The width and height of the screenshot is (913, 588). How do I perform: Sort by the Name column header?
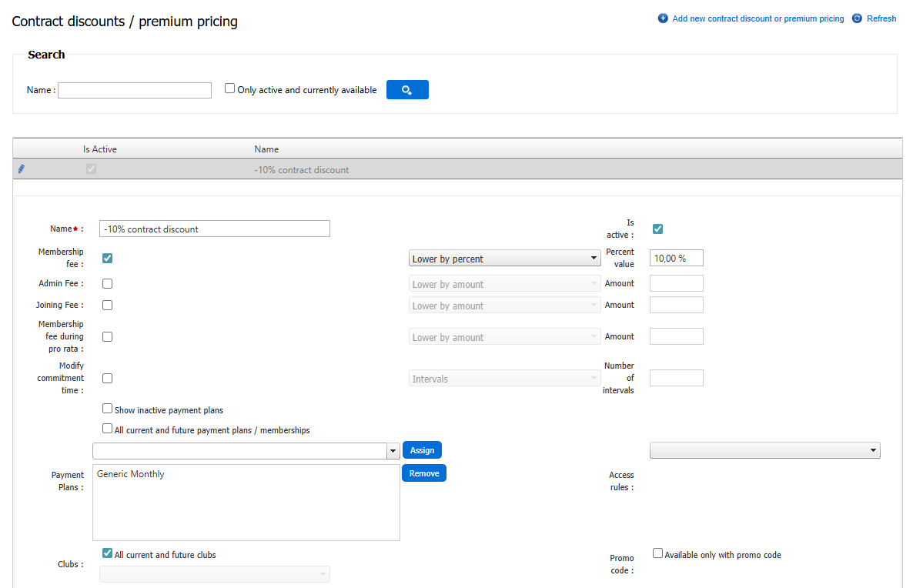[266, 149]
